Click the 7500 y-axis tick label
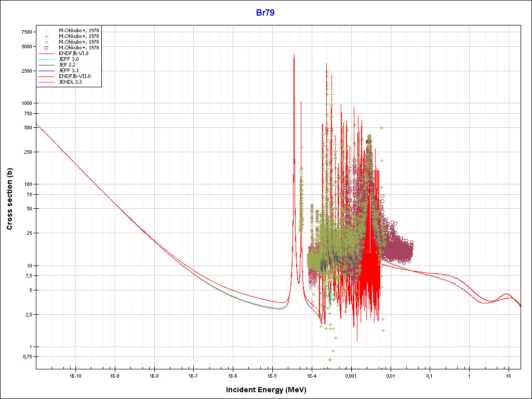 [x=25, y=32]
